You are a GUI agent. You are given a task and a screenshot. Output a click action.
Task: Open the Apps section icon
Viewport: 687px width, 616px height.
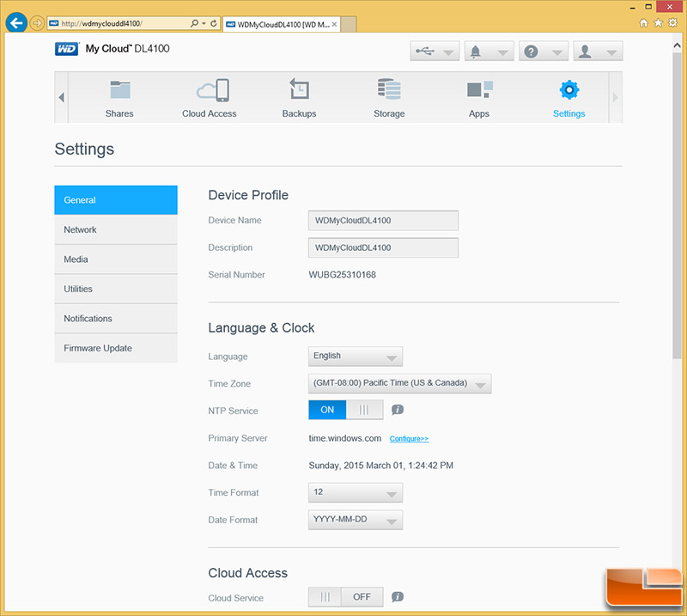click(x=479, y=89)
